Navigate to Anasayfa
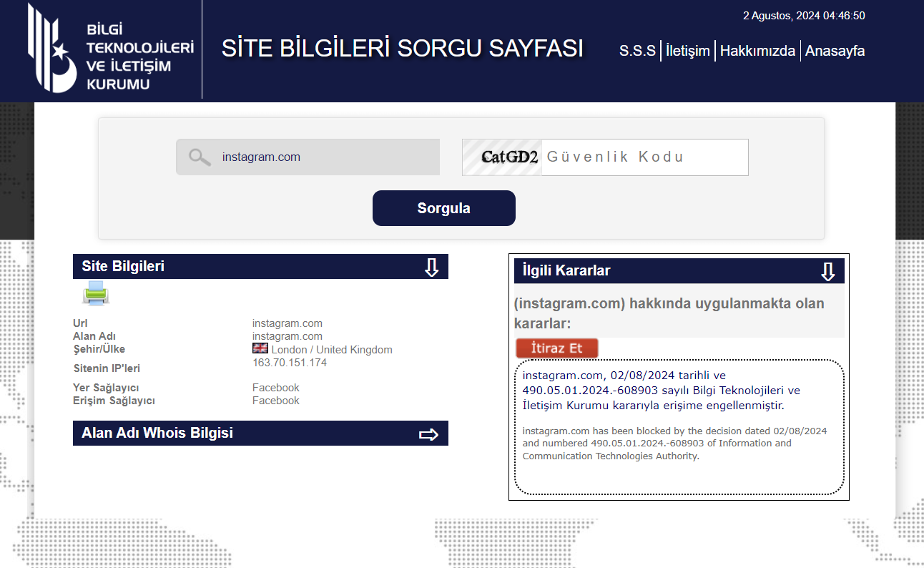924x568 pixels. coord(835,51)
